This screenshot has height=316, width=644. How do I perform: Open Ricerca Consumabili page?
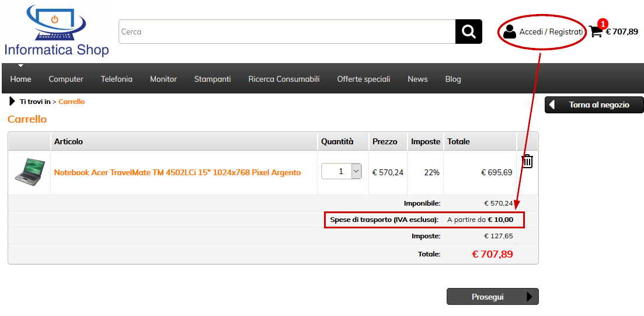coord(284,79)
